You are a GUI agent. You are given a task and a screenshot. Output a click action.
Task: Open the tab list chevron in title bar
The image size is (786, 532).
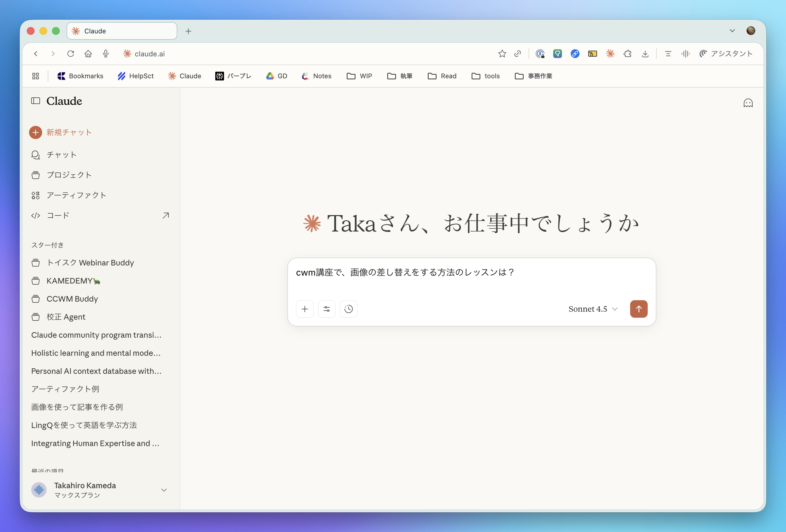point(732,31)
